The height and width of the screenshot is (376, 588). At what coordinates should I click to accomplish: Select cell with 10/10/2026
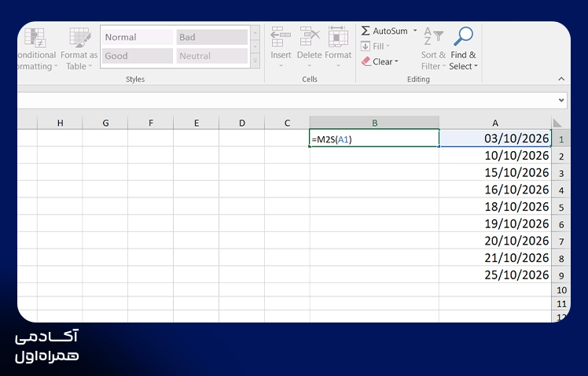point(495,155)
